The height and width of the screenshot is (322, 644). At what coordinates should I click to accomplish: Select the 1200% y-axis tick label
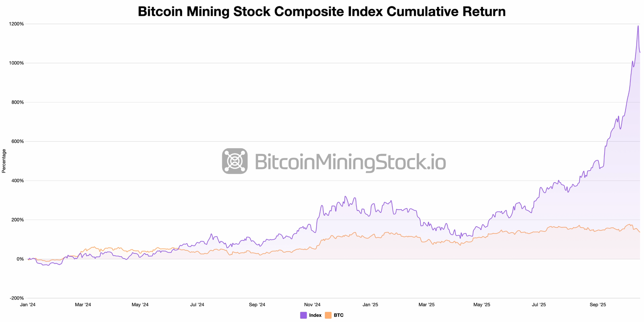(17, 24)
